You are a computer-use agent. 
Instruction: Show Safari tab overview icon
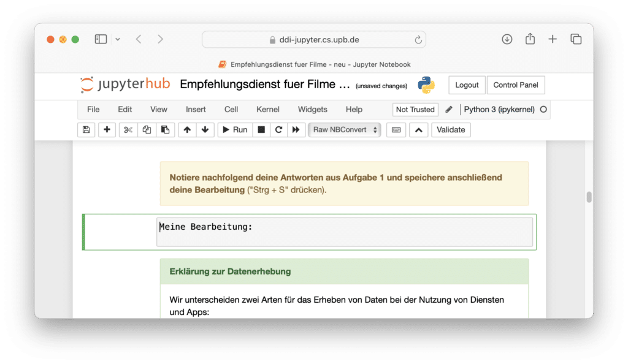tap(576, 39)
